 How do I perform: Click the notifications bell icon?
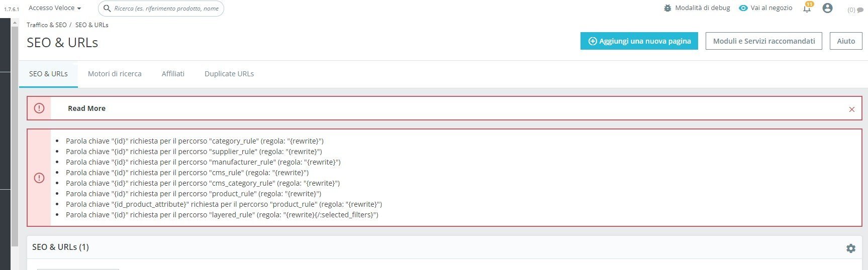coord(807,9)
